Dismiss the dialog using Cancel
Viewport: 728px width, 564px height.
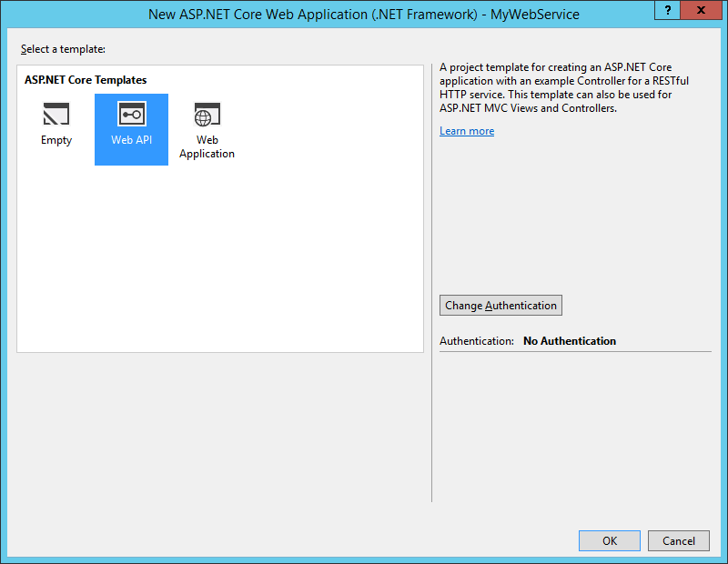[x=679, y=540]
